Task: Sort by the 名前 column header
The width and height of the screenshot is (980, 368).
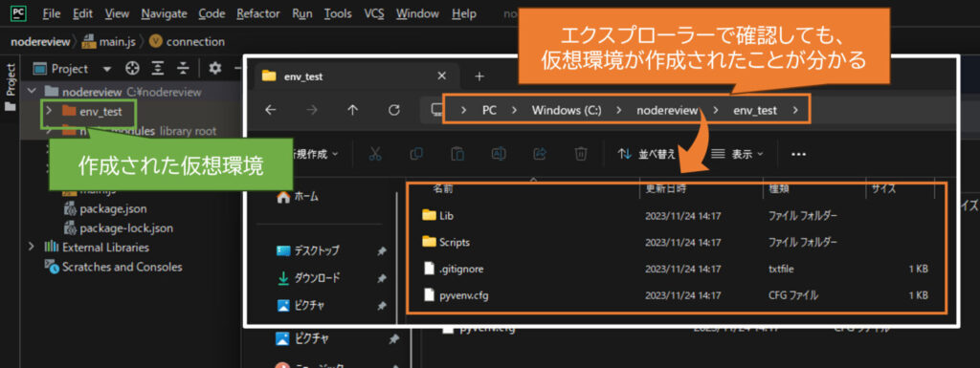Action: click(x=444, y=188)
